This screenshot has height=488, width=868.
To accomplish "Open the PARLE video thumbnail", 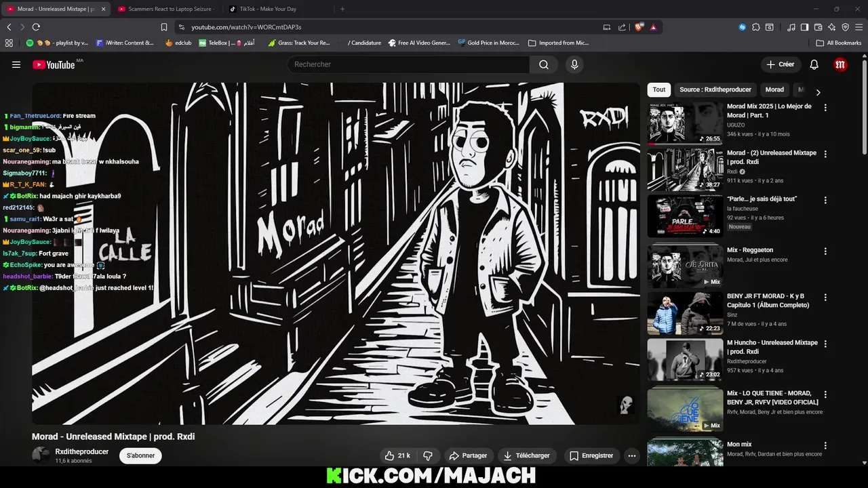I will pos(685,216).
